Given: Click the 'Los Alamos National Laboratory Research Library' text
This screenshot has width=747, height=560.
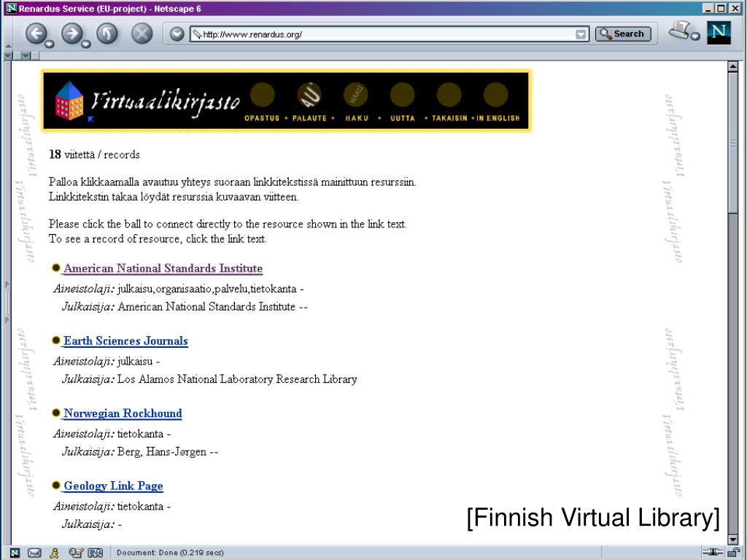Looking at the screenshot, I should [237, 379].
